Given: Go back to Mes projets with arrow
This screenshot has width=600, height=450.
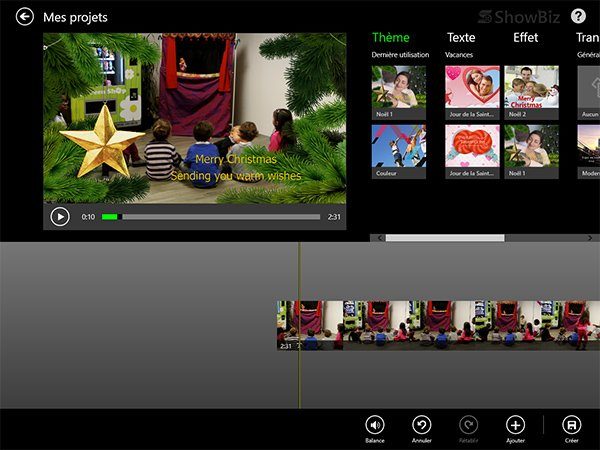Looking at the screenshot, I should coord(24,17).
